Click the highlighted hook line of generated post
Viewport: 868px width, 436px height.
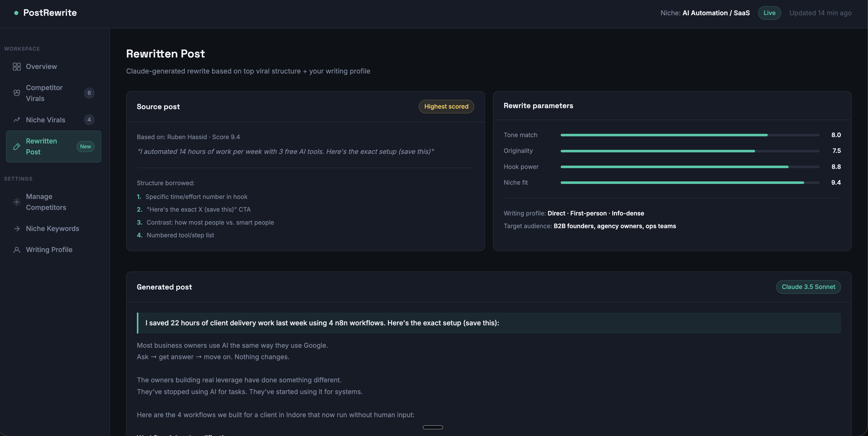click(489, 323)
